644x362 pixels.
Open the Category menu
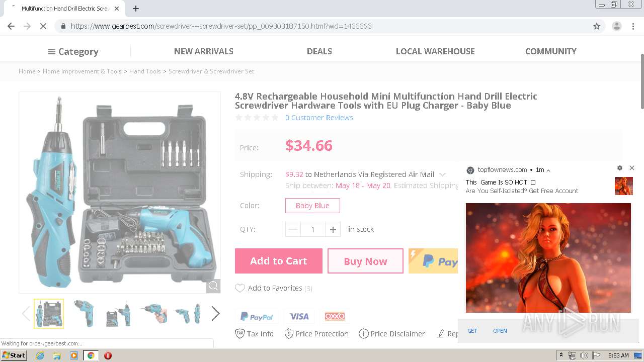click(x=73, y=51)
